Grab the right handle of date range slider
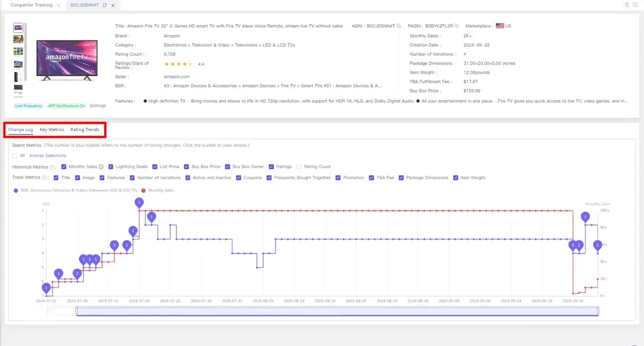The image size is (644, 346). 598,311
